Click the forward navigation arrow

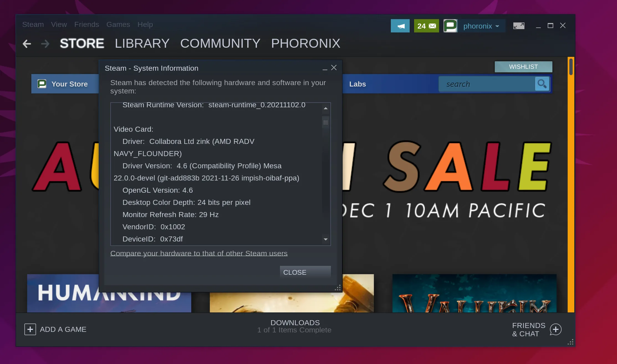click(44, 43)
